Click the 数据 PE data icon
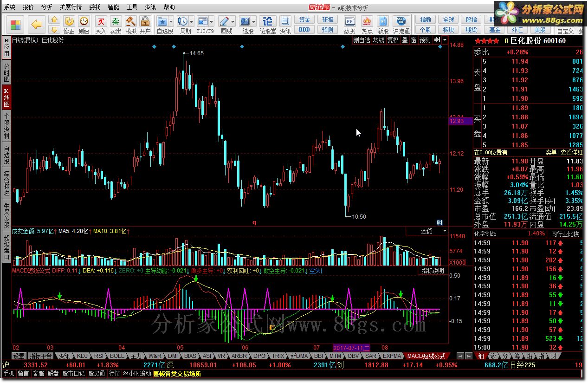 click(x=350, y=21)
